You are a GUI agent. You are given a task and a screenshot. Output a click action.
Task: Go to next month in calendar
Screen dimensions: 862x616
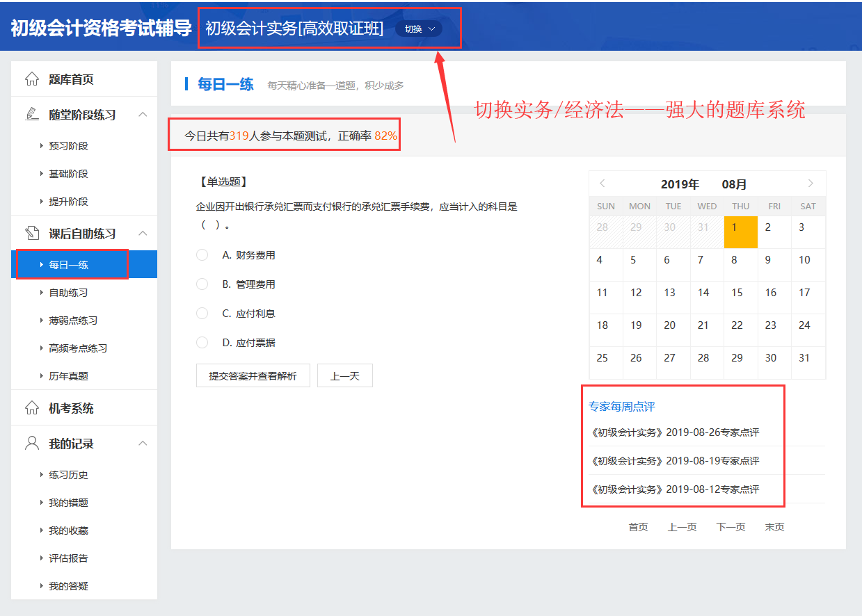pyautogui.click(x=811, y=184)
